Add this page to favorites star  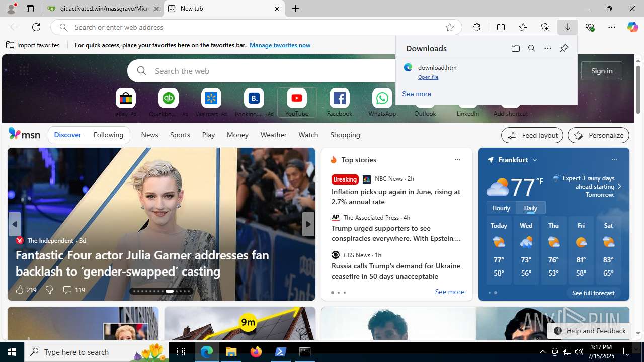tap(450, 27)
